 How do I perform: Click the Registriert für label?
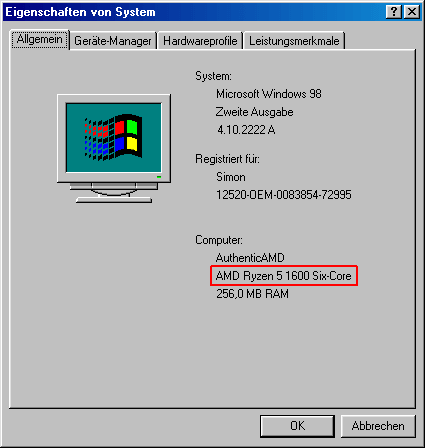[227, 159]
